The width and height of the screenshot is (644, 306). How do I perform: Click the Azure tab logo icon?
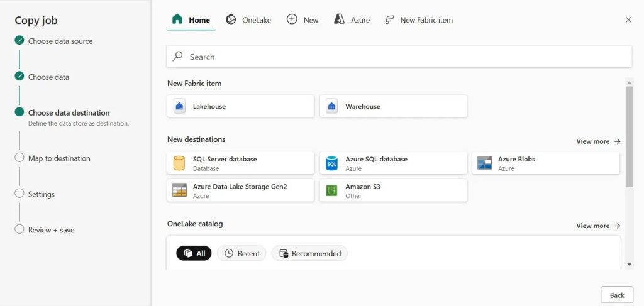pos(339,19)
